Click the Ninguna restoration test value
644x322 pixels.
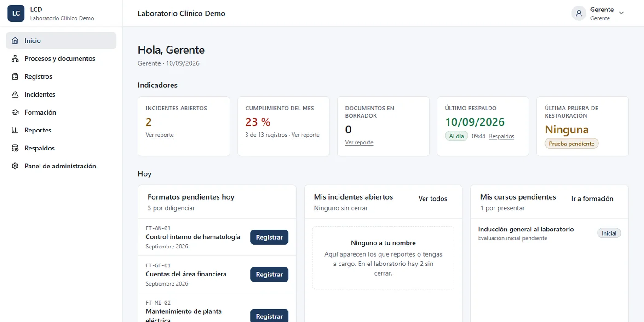click(x=567, y=130)
